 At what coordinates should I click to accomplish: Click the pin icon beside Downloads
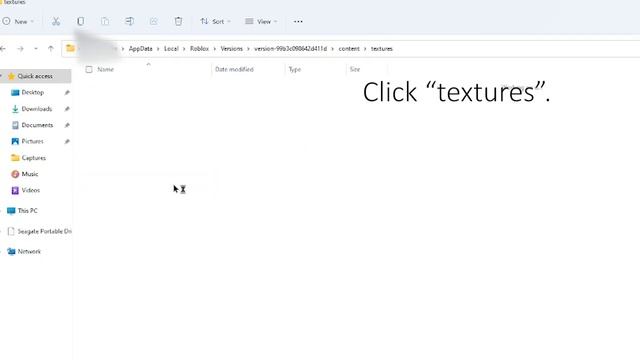(67, 109)
